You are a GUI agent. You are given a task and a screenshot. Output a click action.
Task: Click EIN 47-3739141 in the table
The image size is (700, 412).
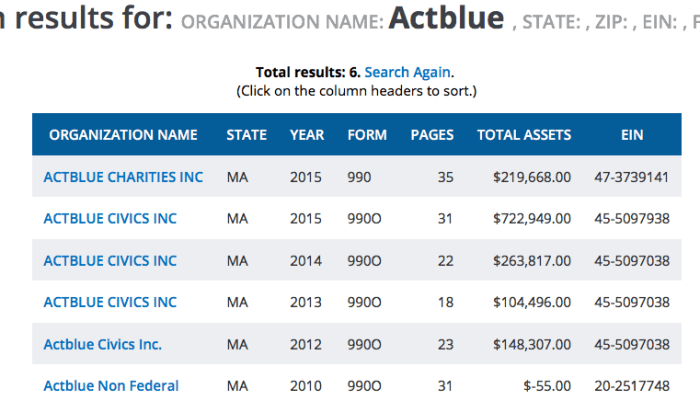(x=631, y=177)
